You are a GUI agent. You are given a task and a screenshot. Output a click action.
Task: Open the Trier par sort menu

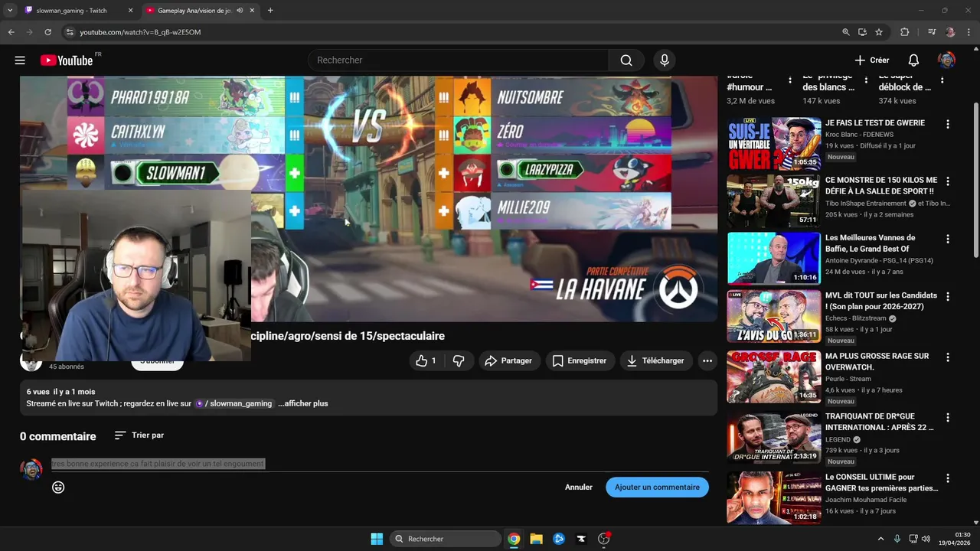pos(139,435)
